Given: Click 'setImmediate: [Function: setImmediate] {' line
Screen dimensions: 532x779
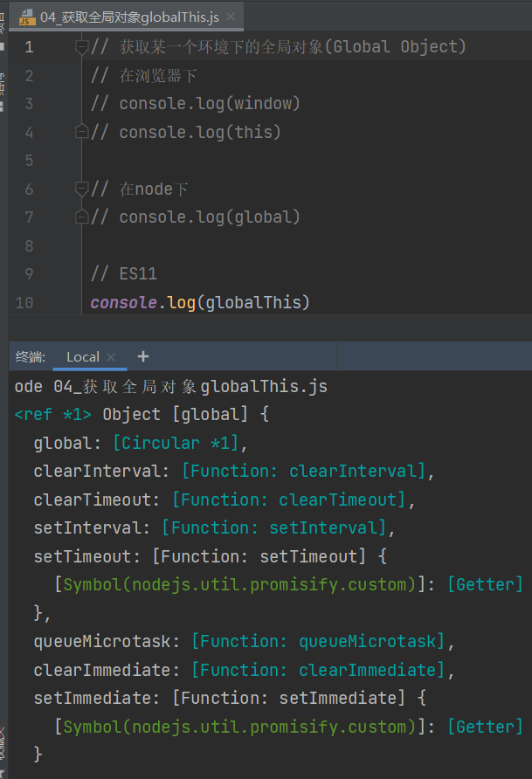Looking at the screenshot, I should pos(230,698).
